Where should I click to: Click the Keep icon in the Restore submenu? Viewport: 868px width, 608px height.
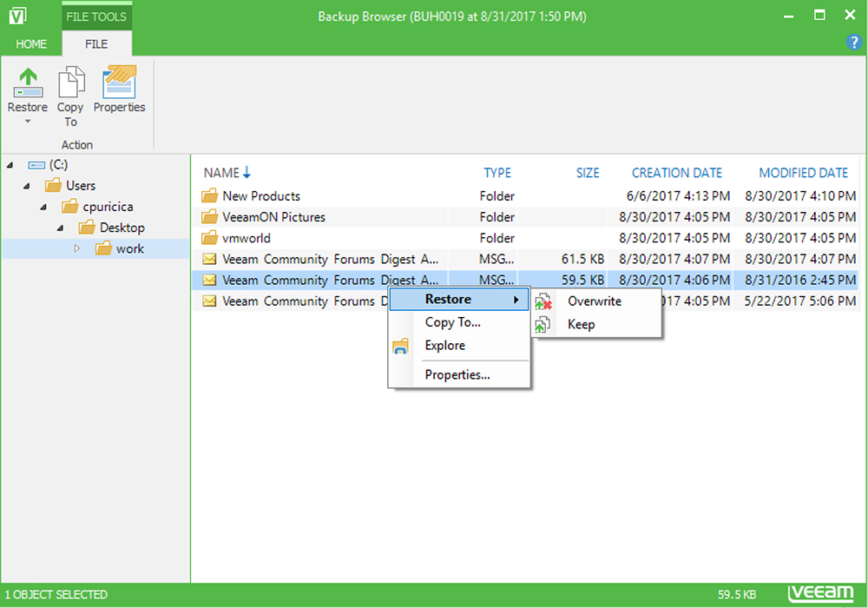[x=542, y=324]
